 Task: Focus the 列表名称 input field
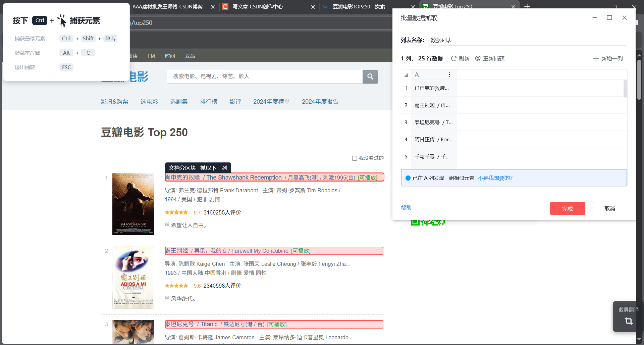527,40
